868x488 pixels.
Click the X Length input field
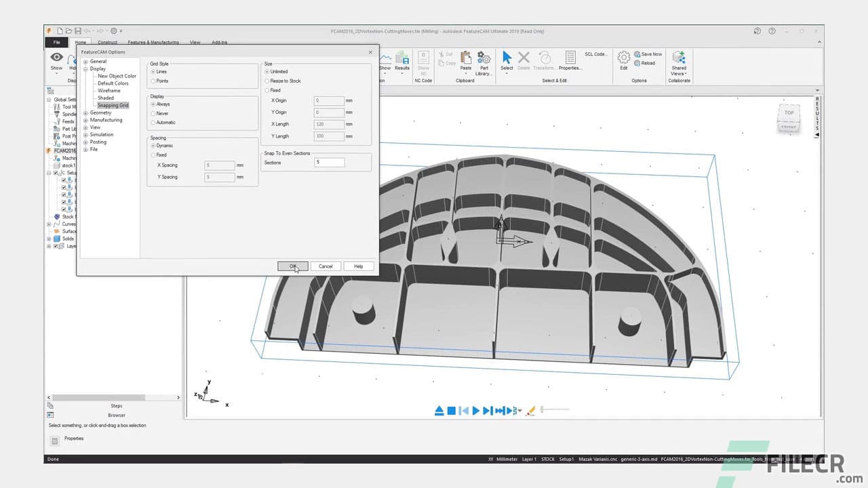[x=329, y=124]
